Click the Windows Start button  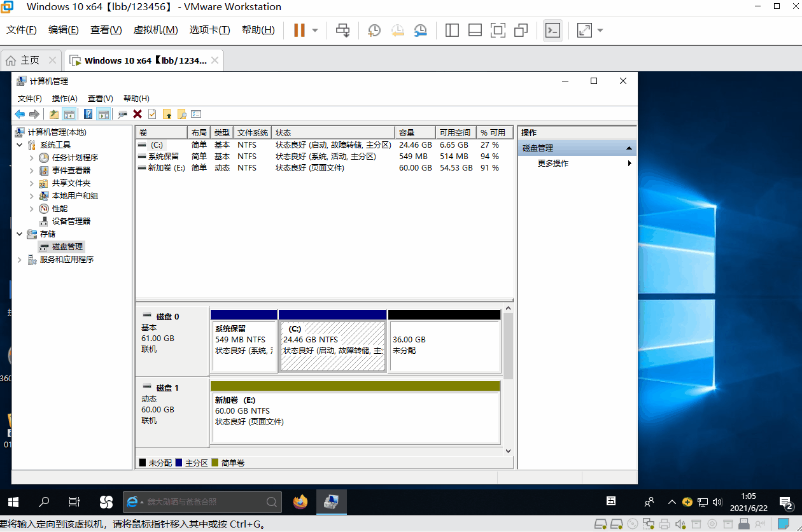[13, 502]
